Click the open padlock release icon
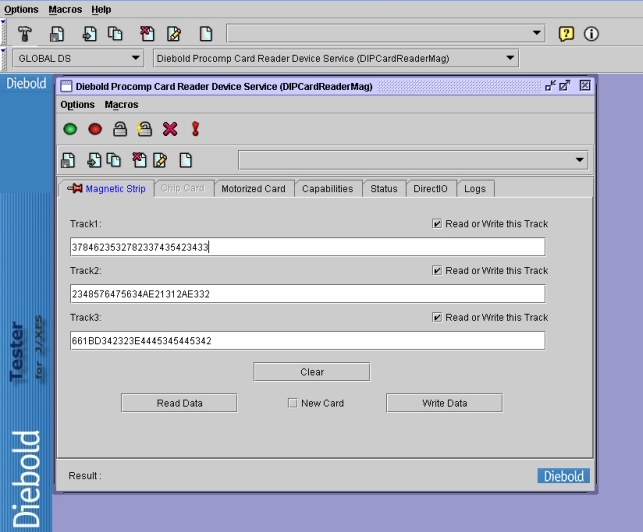Viewport: 643px width, 532px height. click(145, 129)
